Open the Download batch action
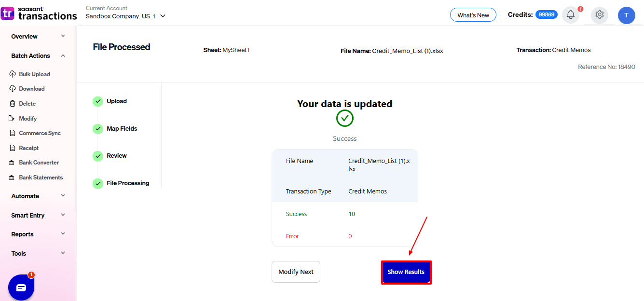644x301 pixels. [x=32, y=88]
